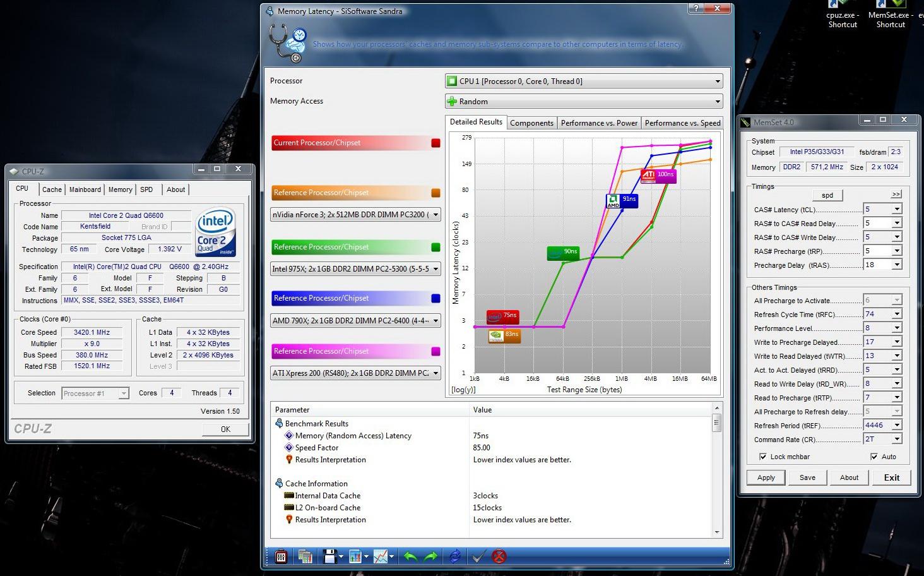Viewport: 924px width, 576px height.
Task: Click the green Intel 90ns chart marker
Action: pyautogui.click(x=563, y=253)
